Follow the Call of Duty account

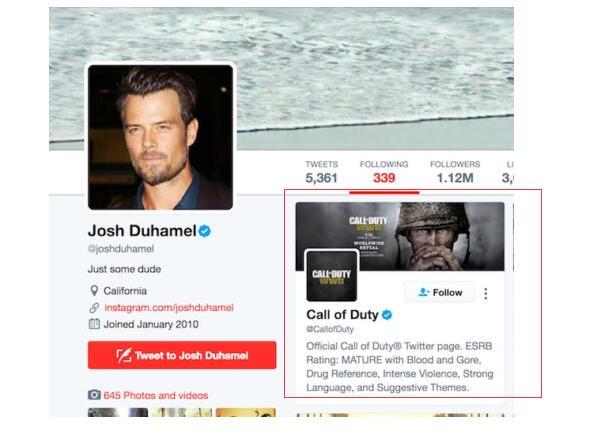pos(440,293)
